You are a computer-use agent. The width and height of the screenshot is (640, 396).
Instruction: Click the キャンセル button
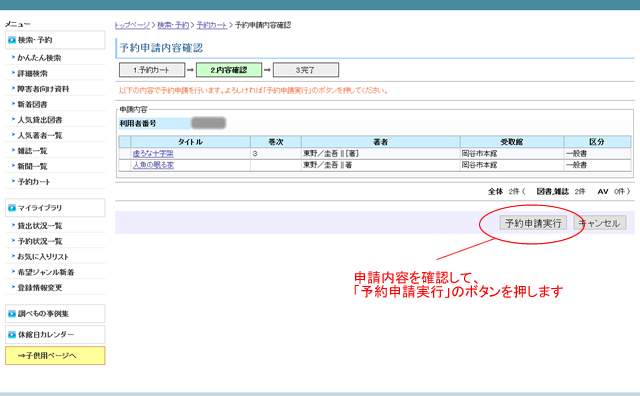(600, 223)
